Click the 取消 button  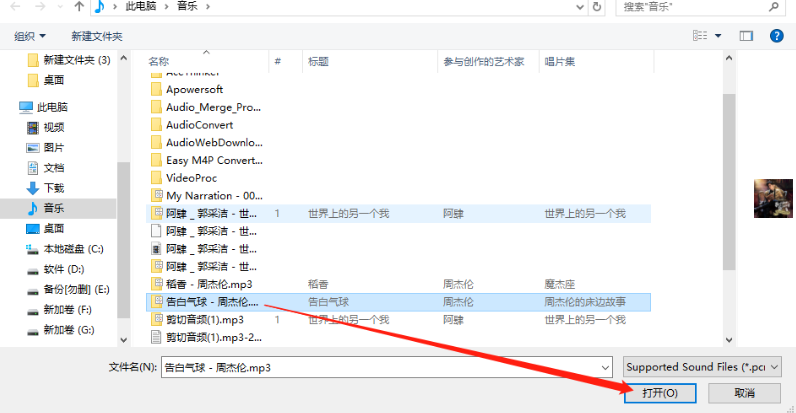[x=744, y=393]
